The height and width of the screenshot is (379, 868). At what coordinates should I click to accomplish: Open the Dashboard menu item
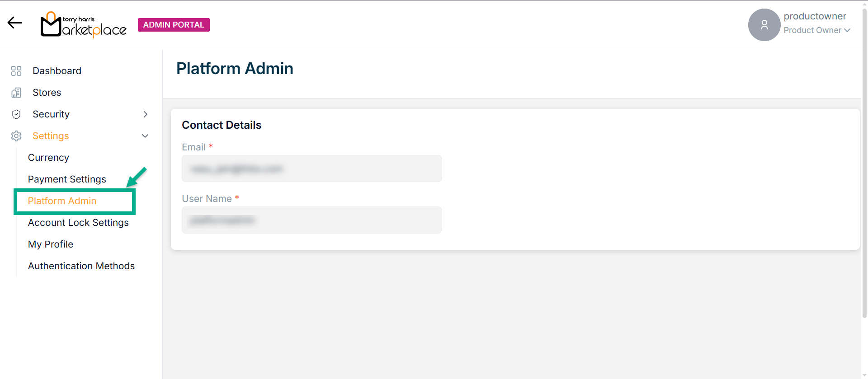[57, 71]
